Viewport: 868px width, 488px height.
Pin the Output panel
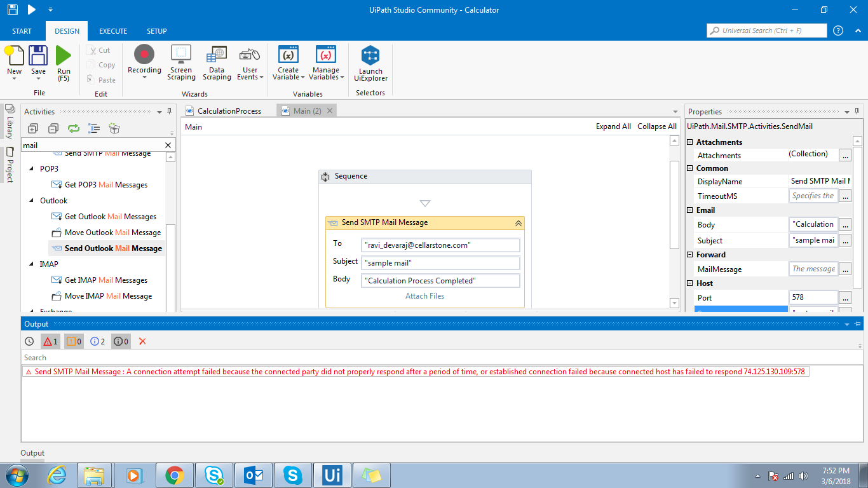coord(858,324)
